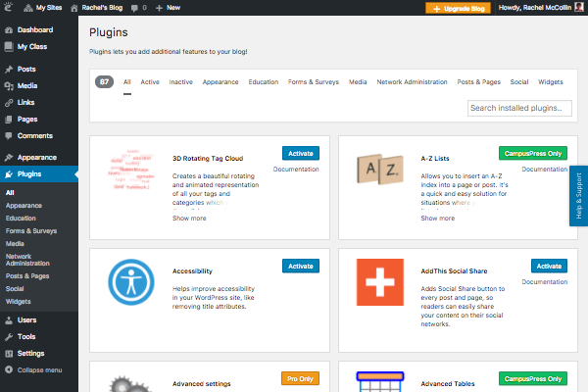Click the 87 plugin count badge
The height and width of the screenshot is (392, 588).
coord(104,81)
